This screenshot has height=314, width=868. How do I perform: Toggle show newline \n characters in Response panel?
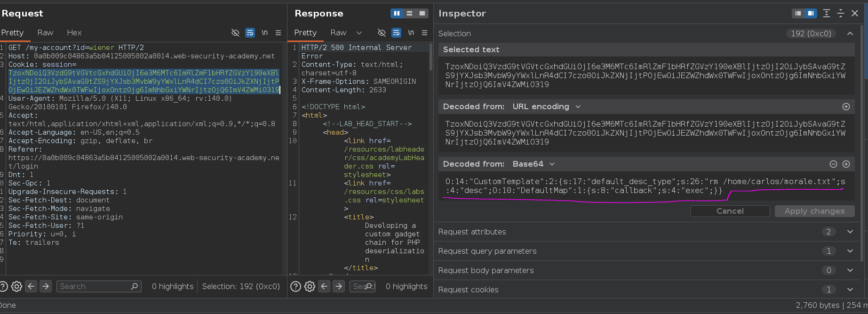click(x=411, y=32)
